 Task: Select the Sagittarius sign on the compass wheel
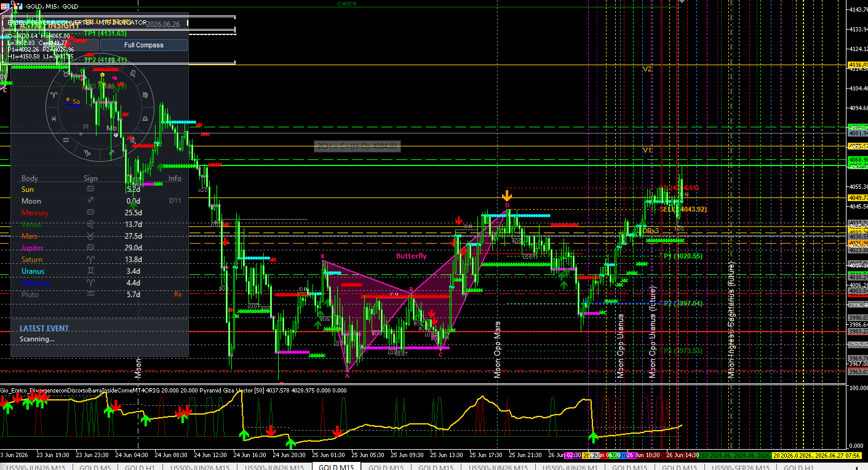pyautogui.click(x=111, y=152)
